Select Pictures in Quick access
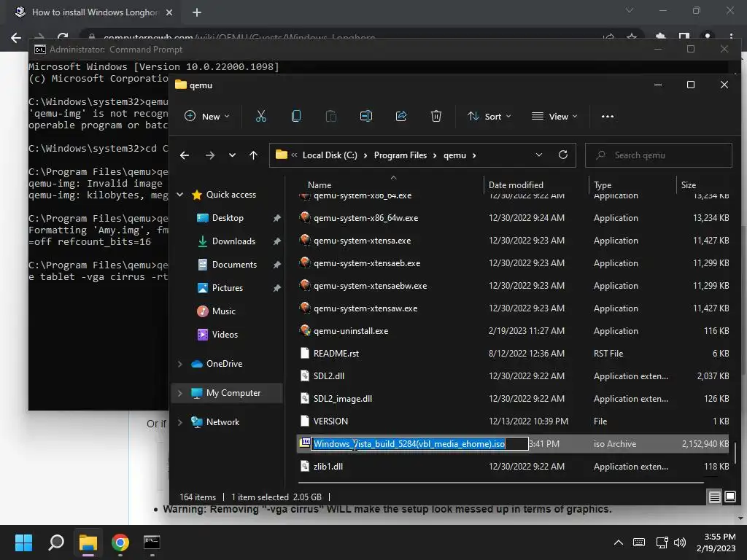The width and height of the screenshot is (747, 560). click(228, 287)
